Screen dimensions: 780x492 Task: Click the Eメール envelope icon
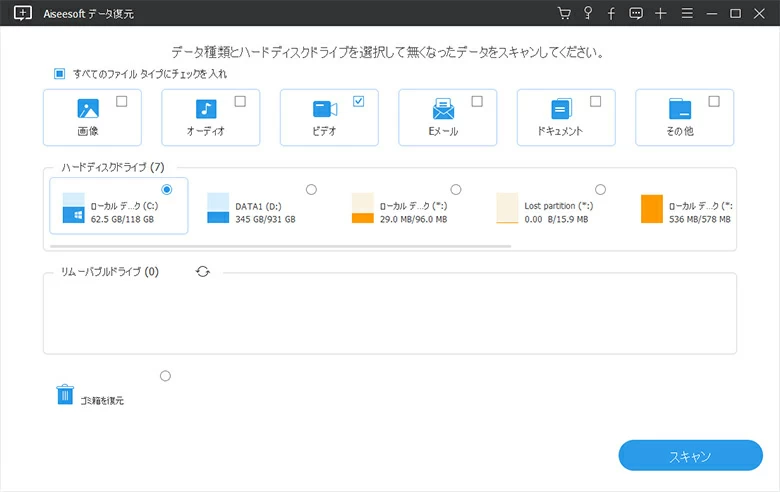click(x=443, y=110)
